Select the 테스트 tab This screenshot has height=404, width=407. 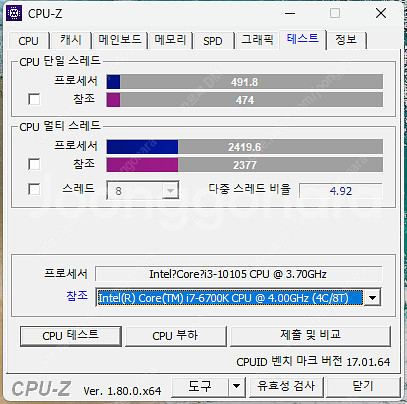point(303,39)
